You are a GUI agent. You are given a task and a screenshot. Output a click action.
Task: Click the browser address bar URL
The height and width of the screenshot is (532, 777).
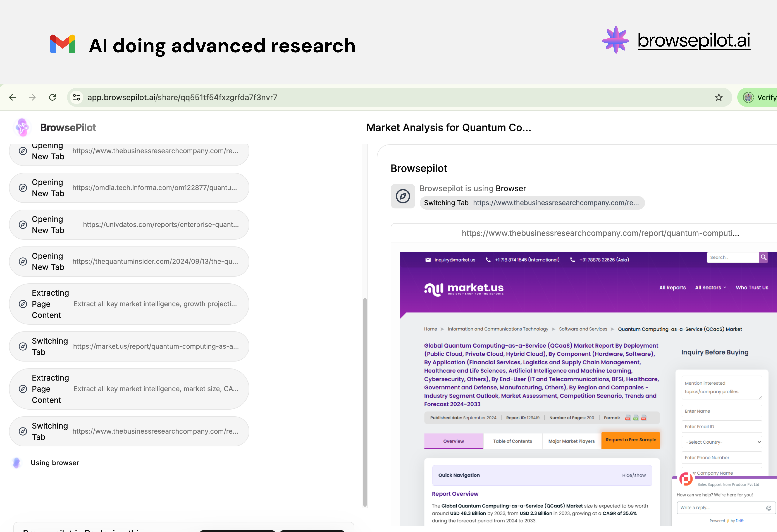point(183,97)
